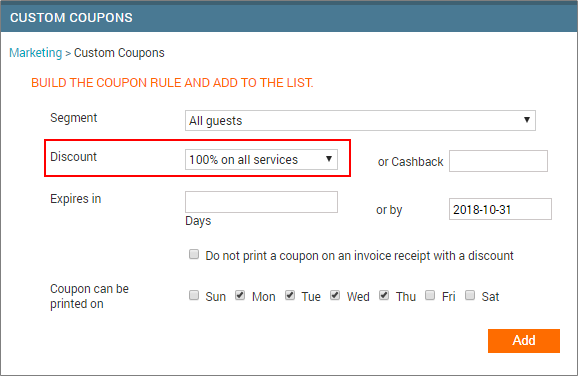Click the Custom Coupons breadcrumb text

tap(119, 53)
